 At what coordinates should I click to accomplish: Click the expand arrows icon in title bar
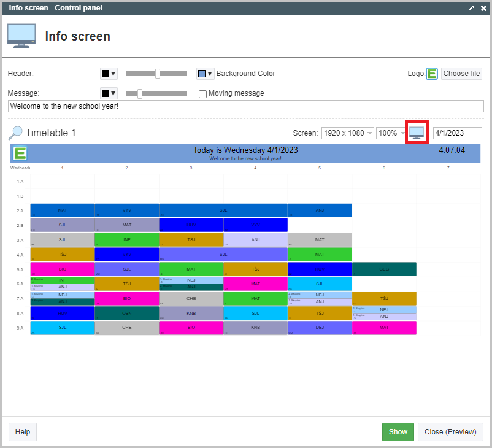click(x=471, y=8)
